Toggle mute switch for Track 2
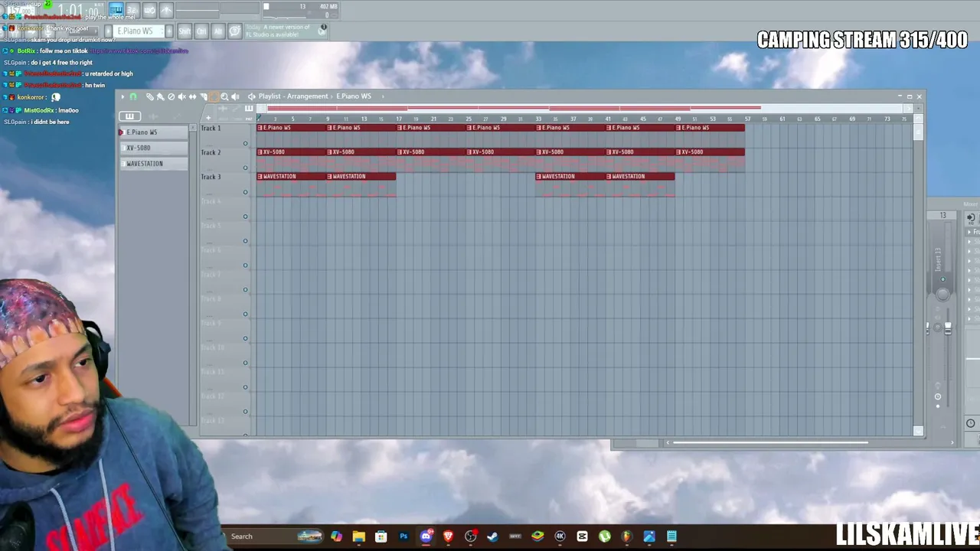The width and height of the screenshot is (980, 551). 246,168
